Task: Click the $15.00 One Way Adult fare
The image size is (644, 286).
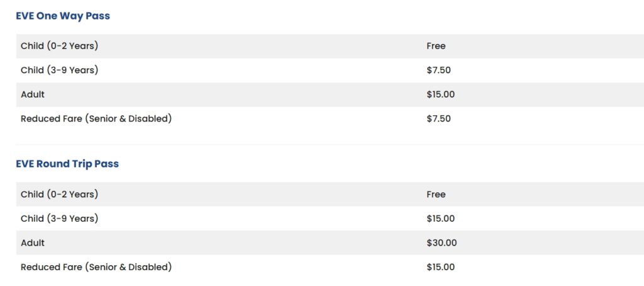Action: [x=440, y=94]
